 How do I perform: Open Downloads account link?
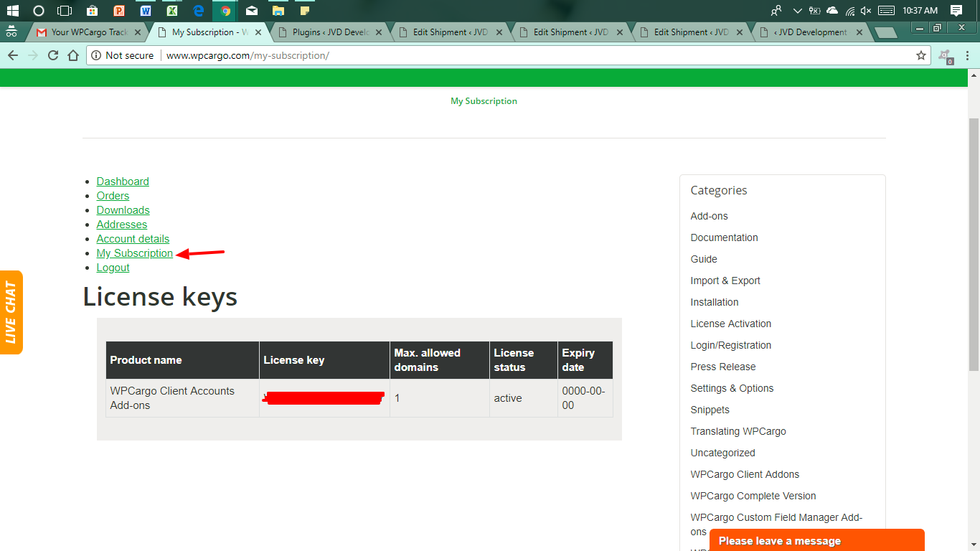tap(123, 210)
